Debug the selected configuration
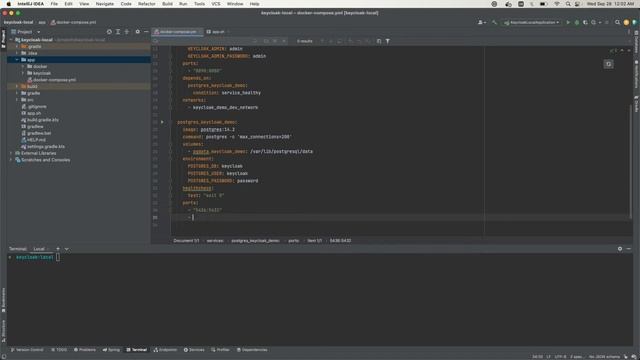The image size is (640, 360). [x=577, y=22]
